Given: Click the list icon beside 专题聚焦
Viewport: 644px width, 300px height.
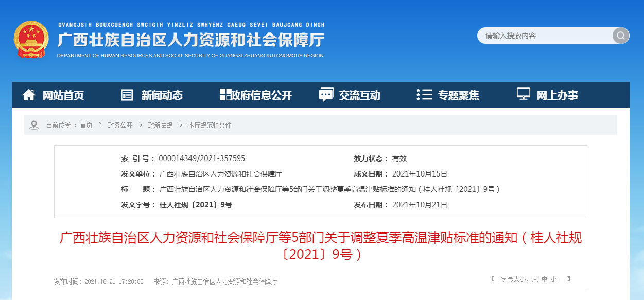Looking at the screenshot, I should pyautogui.click(x=424, y=95).
